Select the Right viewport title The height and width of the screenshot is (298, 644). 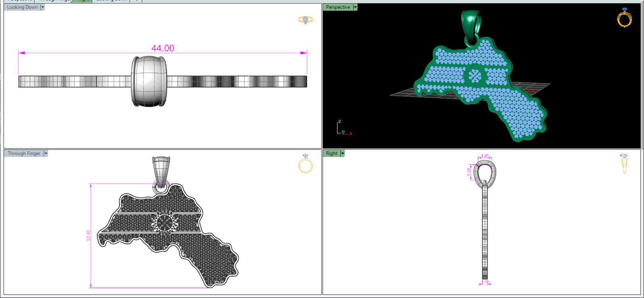tap(332, 153)
